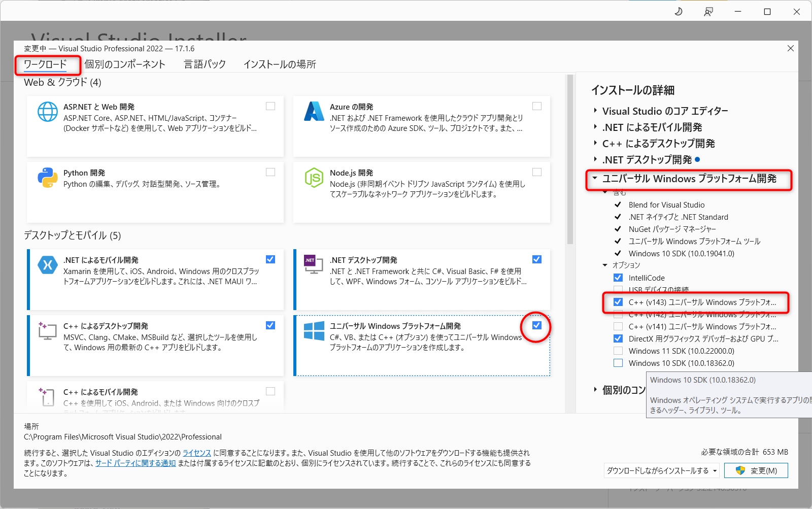The width and height of the screenshot is (812, 509).
Task: Select Windows 10 SDK (10.0.19041.0) entry
Action: [681, 253]
